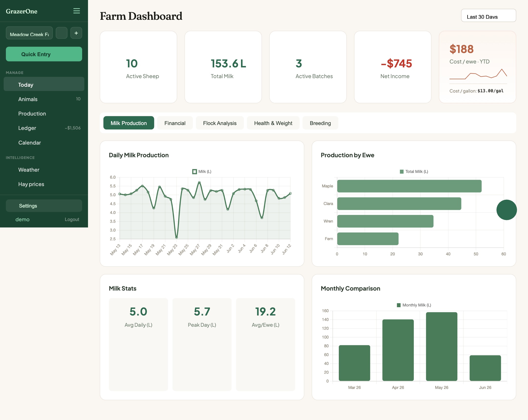Click the Maple bar in Production by Ewe
Viewport: 528px width, 420px height.
(409, 186)
